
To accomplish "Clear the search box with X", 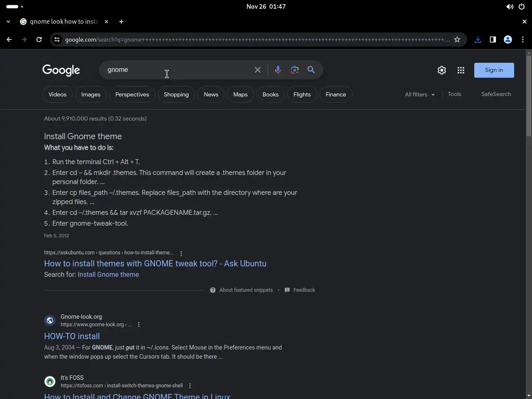I will point(258,70).
